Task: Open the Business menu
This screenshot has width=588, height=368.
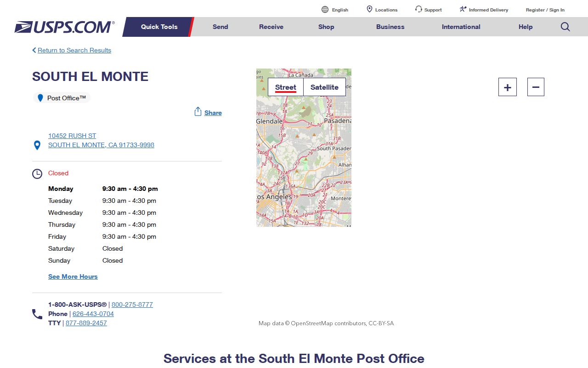Action: coord(390,27)
